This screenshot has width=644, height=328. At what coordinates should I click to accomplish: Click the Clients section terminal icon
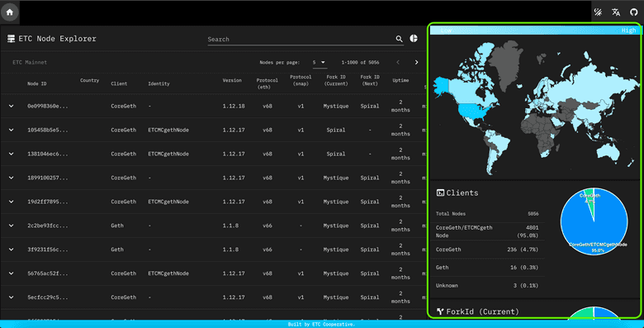pos(440,193)
